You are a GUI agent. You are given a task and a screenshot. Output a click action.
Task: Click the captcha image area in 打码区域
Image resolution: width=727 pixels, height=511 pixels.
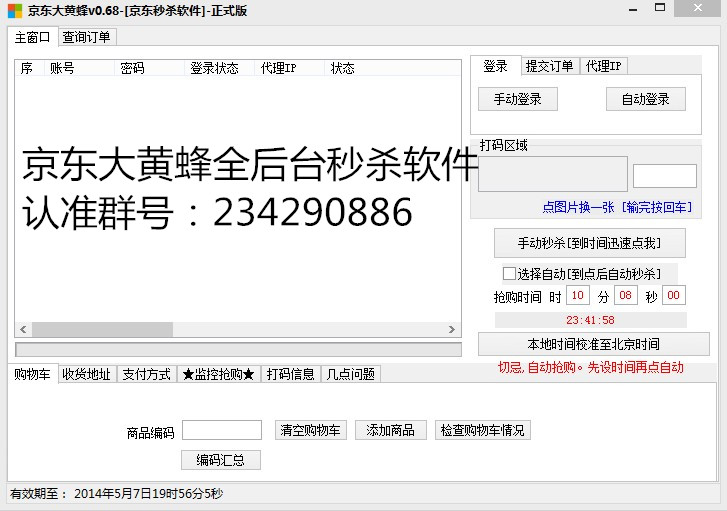pos(553,174)
